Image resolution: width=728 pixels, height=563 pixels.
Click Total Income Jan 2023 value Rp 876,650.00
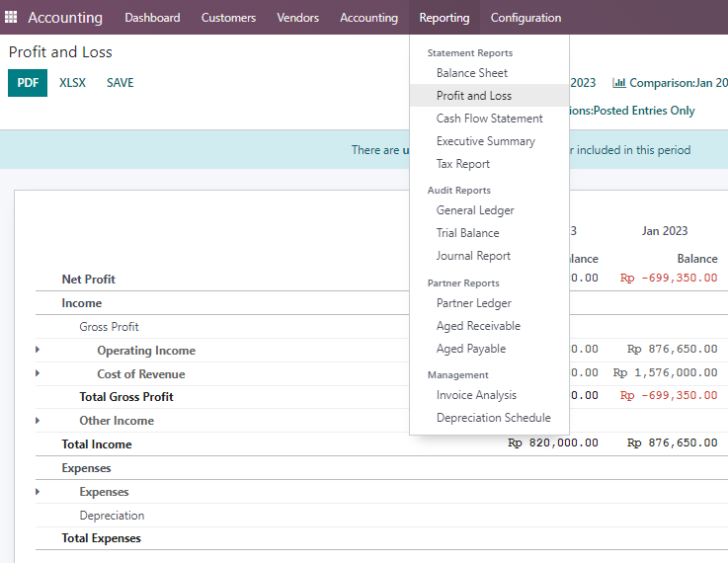(x=673, y=442)
